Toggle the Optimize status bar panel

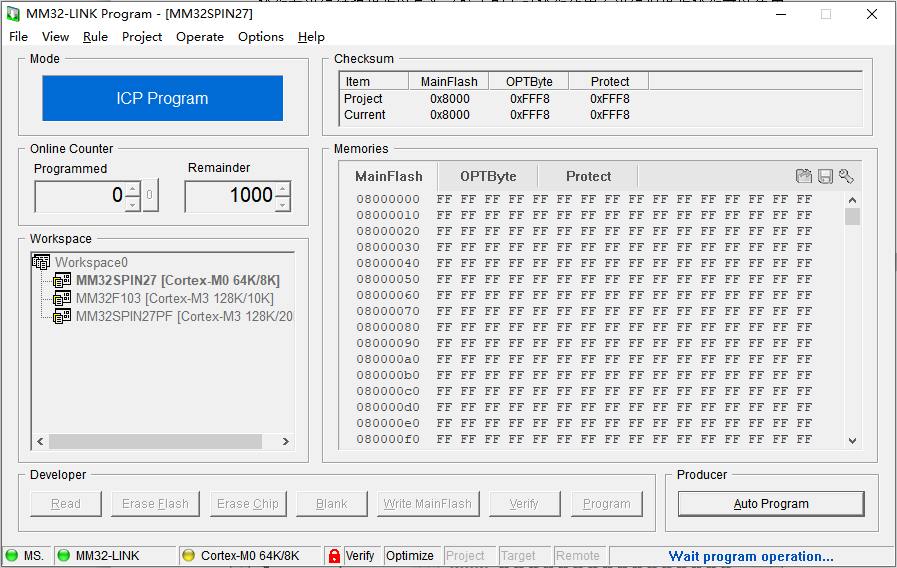pos(410,555)
